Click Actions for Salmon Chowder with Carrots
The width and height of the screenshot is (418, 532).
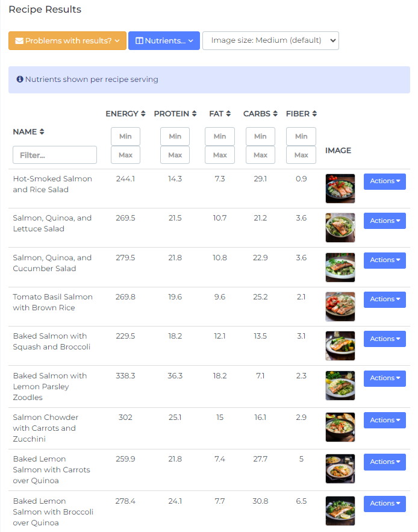[384, 420]
